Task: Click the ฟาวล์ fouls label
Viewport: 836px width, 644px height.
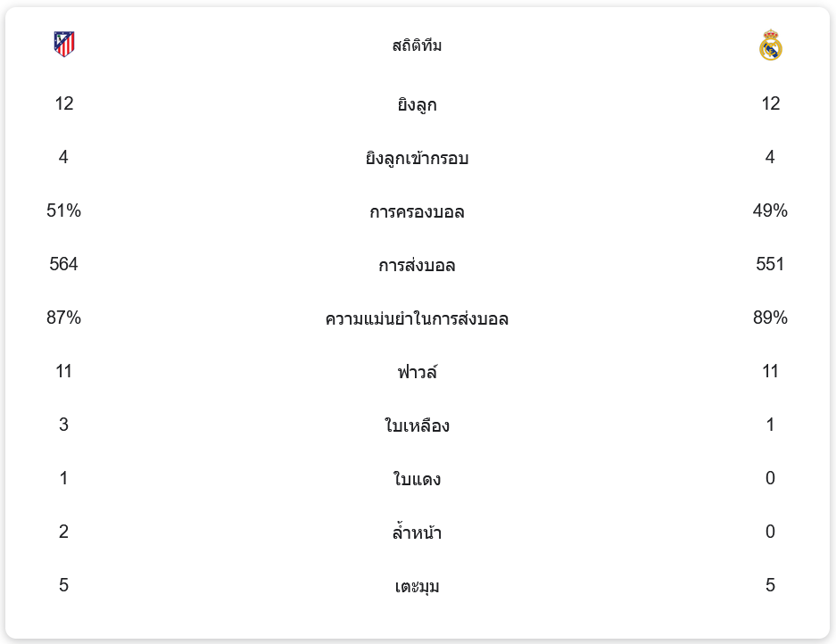Action: (x=417, y=372)
